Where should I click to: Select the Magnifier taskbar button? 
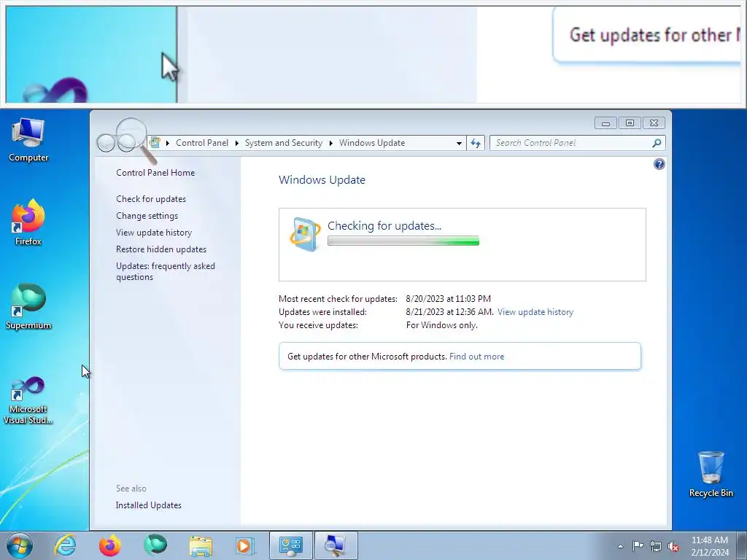tap(336, 545)
